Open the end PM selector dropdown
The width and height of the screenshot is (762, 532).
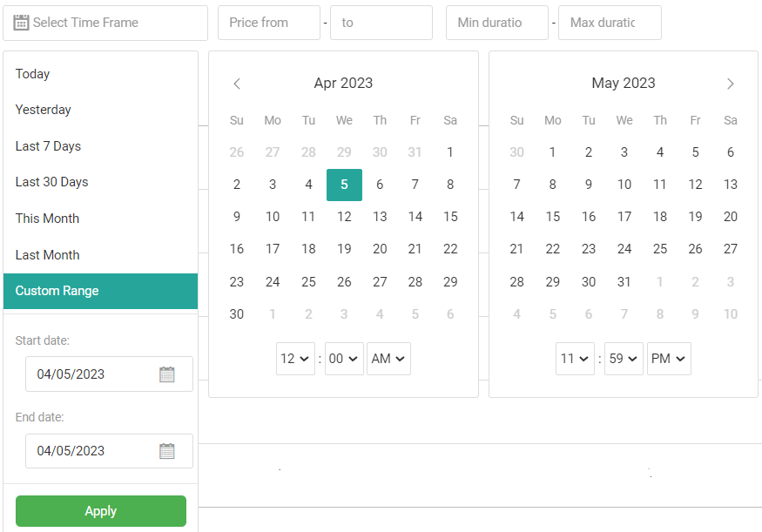point(669,359)
